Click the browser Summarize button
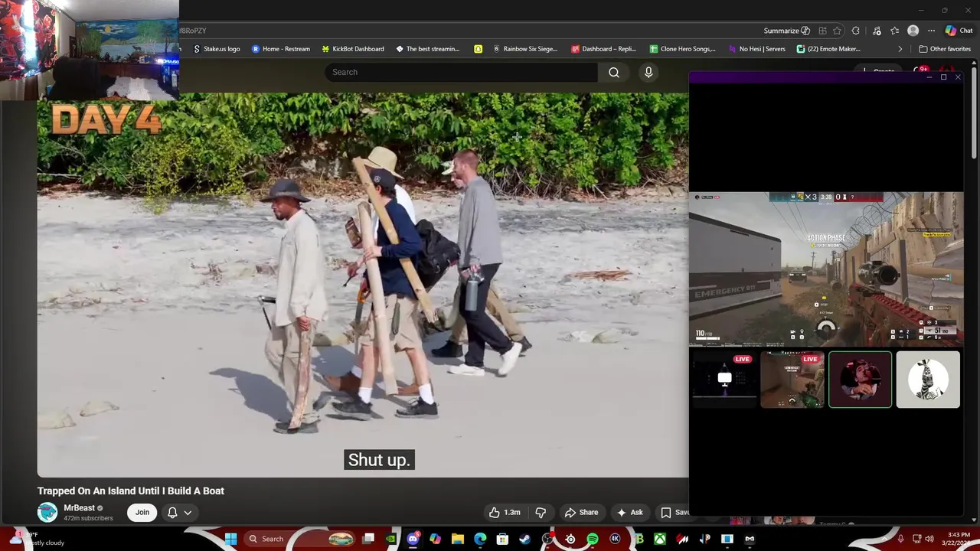Image resolution: width=980 pixels, height=551 pixels. [786, 31]
